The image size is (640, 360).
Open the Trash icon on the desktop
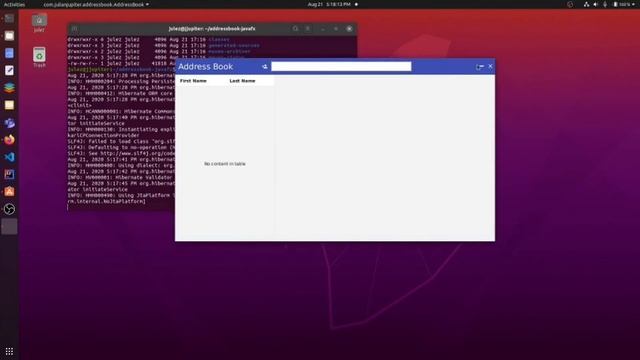click(39, 58)
